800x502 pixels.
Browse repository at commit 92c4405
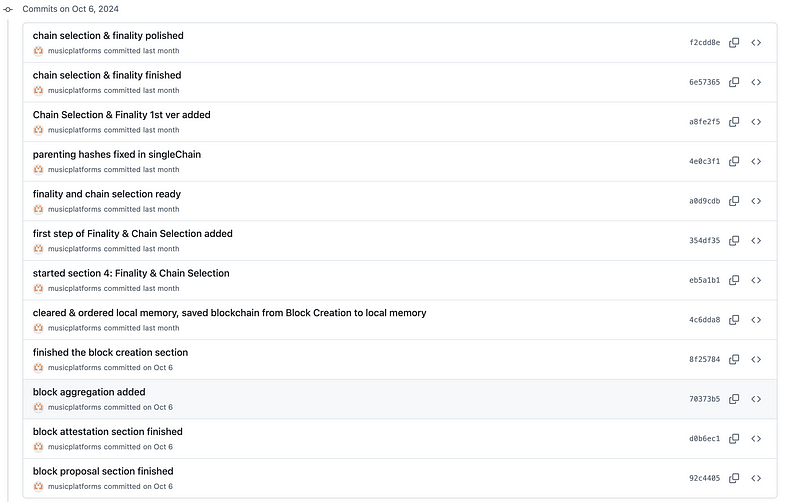pos(756,478)
